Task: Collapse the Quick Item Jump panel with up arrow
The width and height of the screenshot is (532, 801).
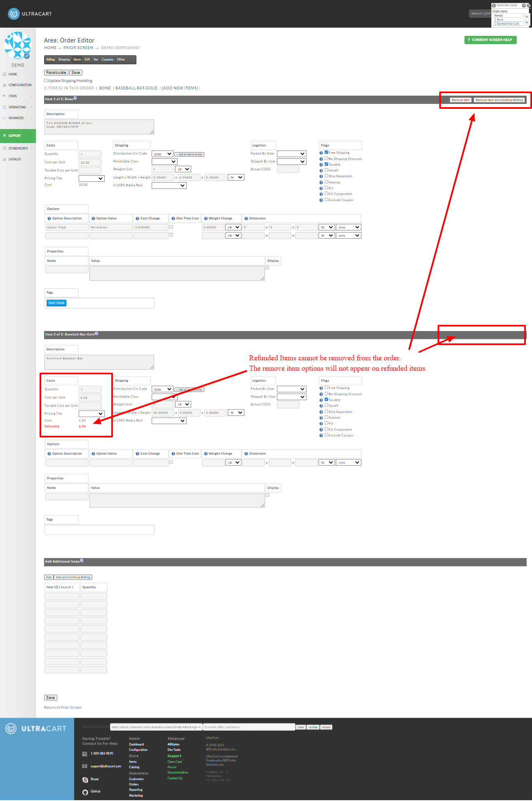Action: (x=524, y=5)
